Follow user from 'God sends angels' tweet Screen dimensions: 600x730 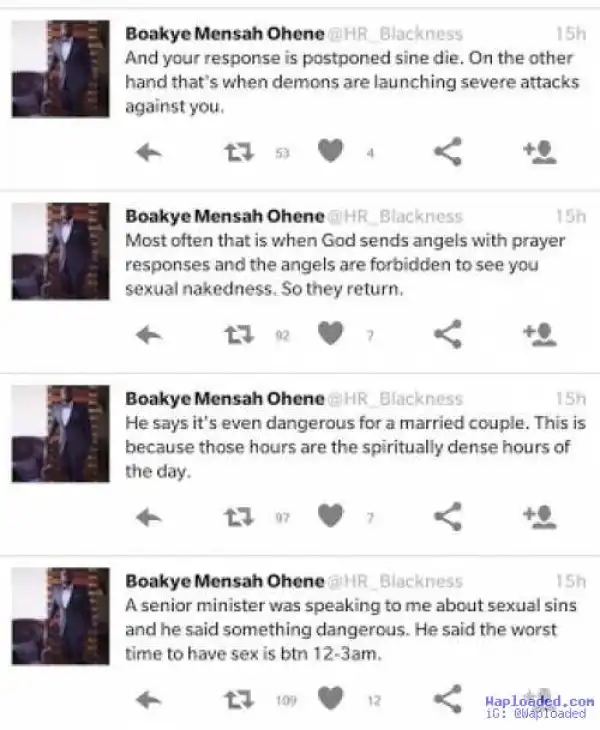[x=539, y=335]
